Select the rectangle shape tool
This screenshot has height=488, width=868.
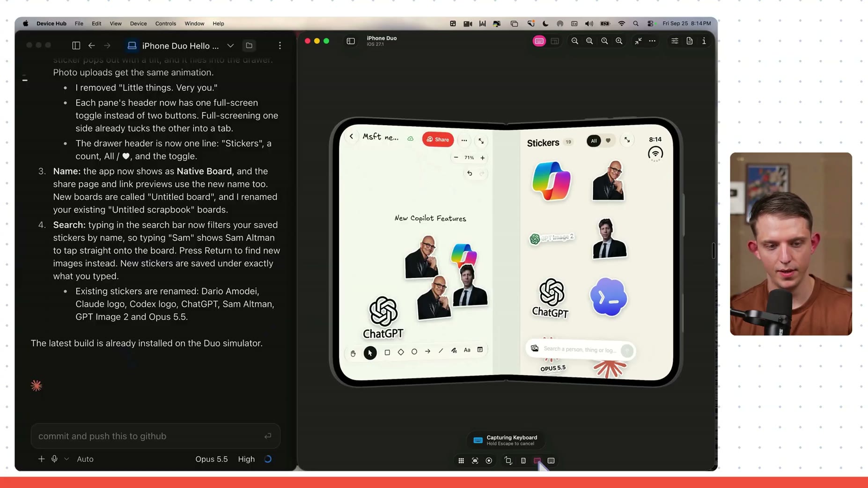click(x=387, y=352)
